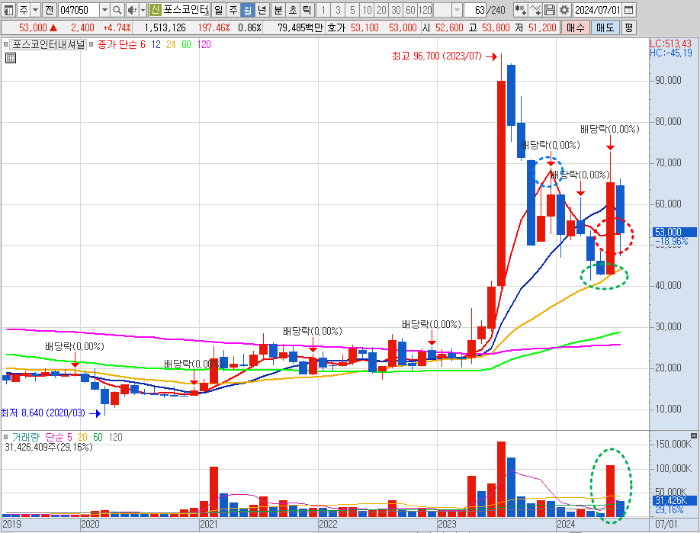The width and height of the screenshot is (700, 533).
Task: Click the 매수 buy button
Action: pos(575,28)
